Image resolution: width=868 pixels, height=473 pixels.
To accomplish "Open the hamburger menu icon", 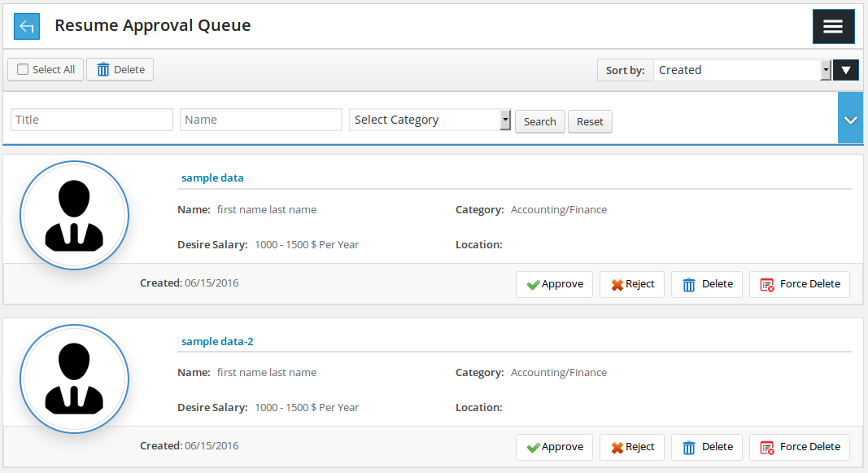I will (x=833, y=26).
